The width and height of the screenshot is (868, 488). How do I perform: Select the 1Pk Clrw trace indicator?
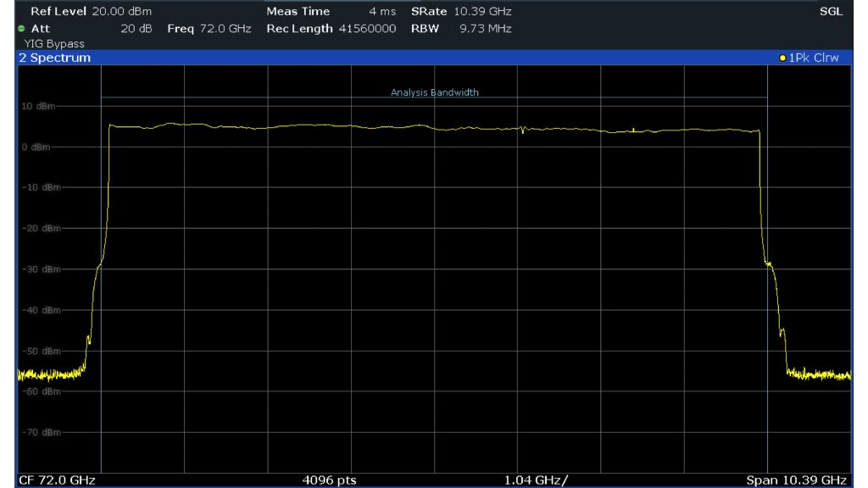(x=811, y=58)
